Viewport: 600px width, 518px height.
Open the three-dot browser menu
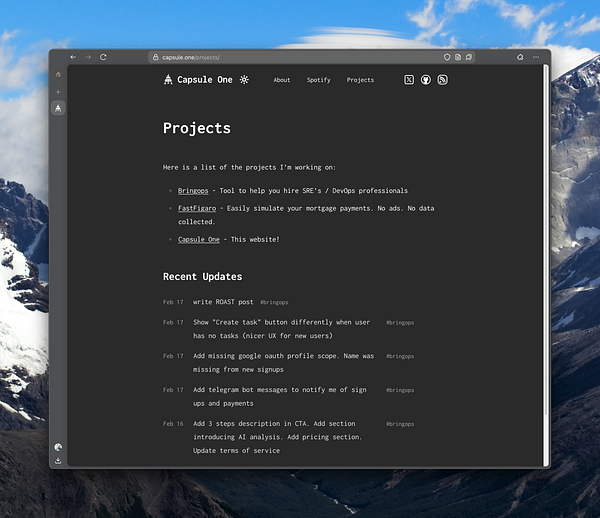click(x=536, y=57)
